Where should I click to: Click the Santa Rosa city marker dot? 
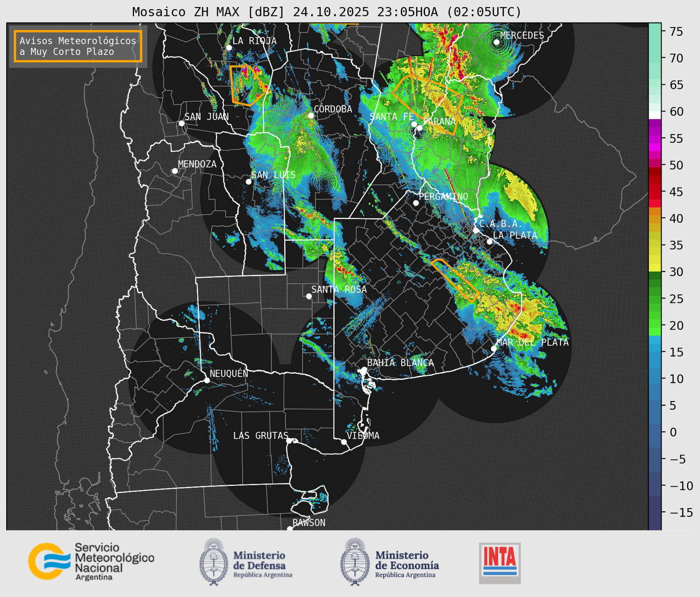click(309, 296)
